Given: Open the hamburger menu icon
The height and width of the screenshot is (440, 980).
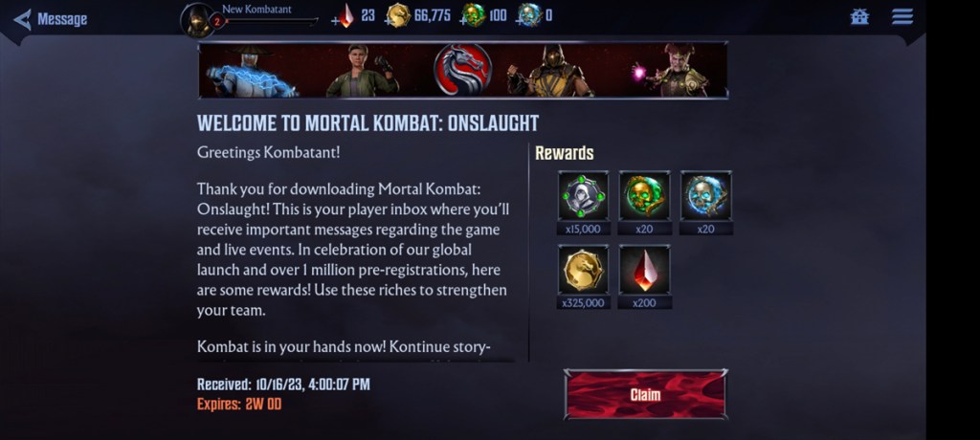Looking at the screenshot, I should point(902,17).
